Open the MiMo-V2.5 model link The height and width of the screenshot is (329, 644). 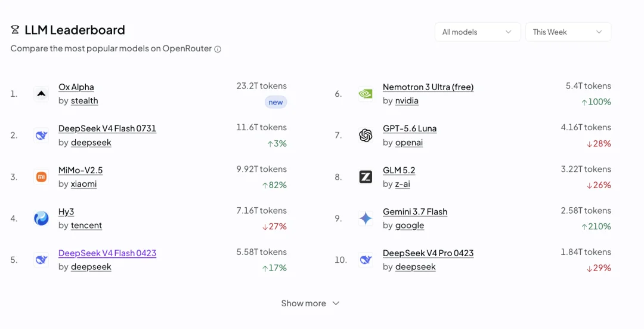80,170
